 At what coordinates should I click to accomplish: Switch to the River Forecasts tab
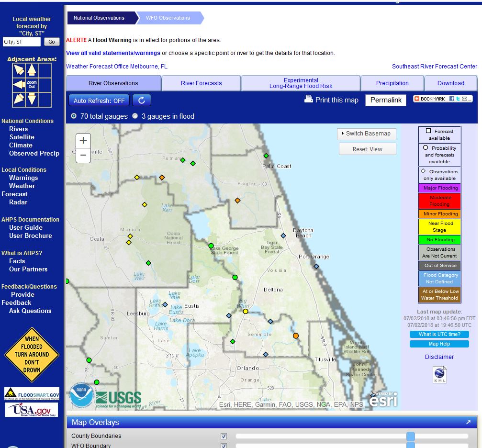(x=201, y=83)
